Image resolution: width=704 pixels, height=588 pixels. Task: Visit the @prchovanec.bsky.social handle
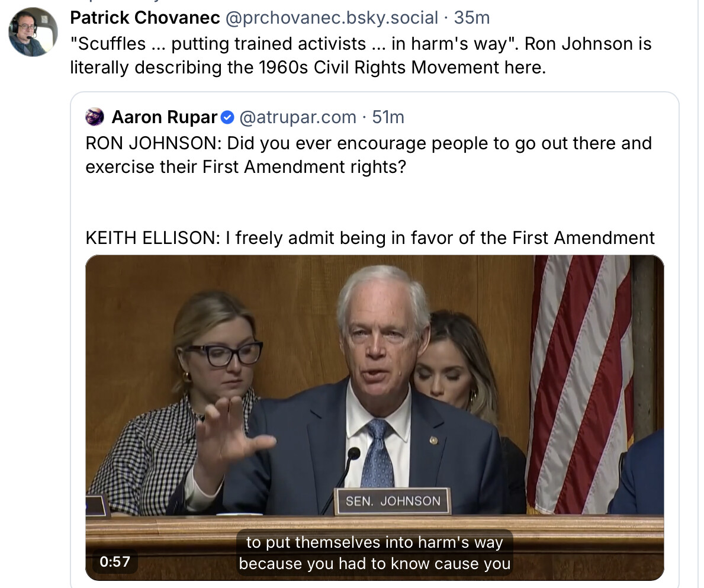332,18
